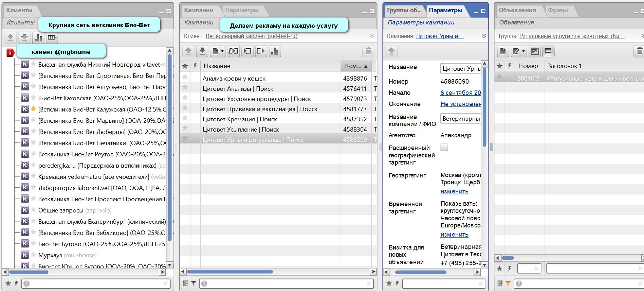Click the Заголовок 1 column header
This screenshot has width=644, height=291.
point(593,66)
